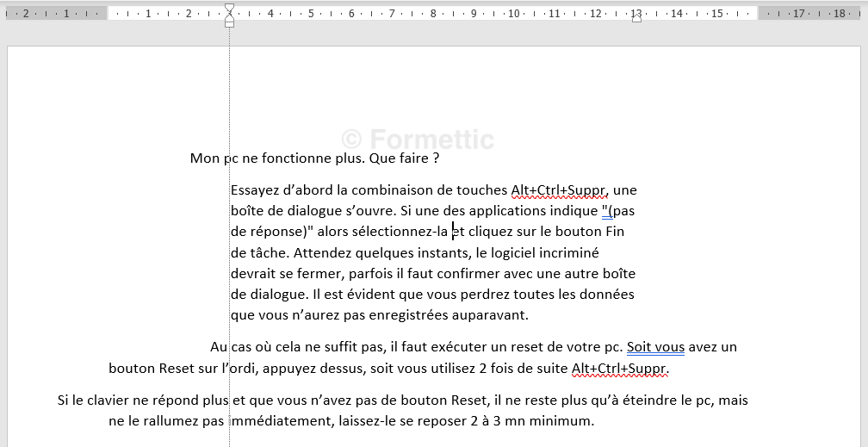This screenshot has width=868, height=447.
Task: Click the word "enregistrées"
Action: (408, 316)
